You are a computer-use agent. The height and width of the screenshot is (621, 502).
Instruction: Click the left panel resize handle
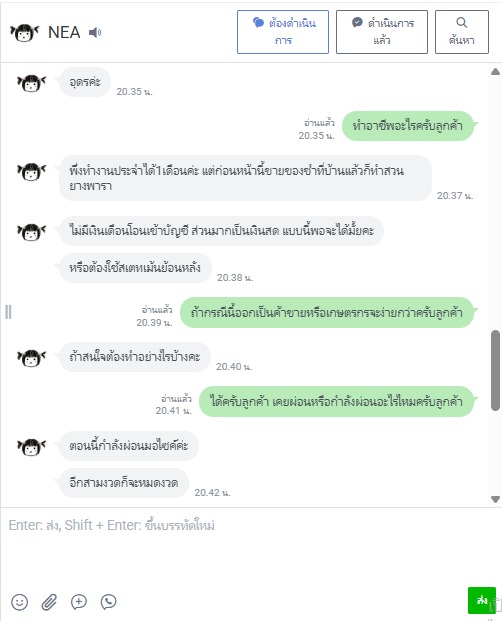click(x=8, y=312)
